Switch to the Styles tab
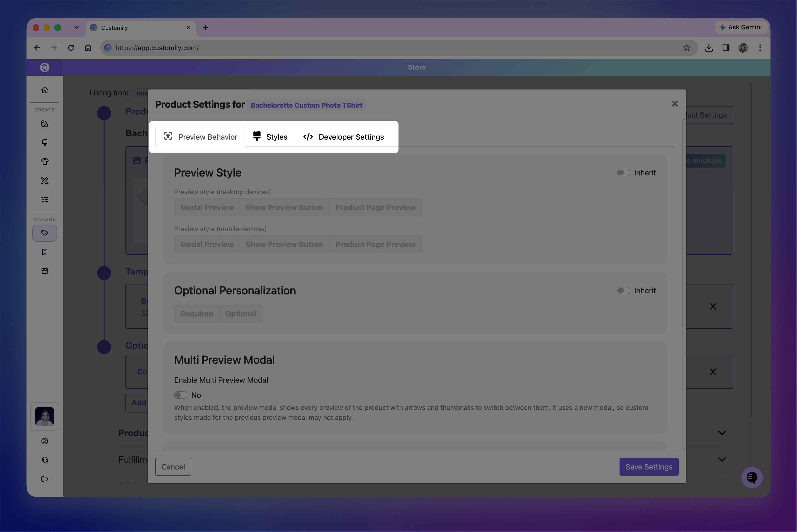797x532 pixels. point(270,137)
